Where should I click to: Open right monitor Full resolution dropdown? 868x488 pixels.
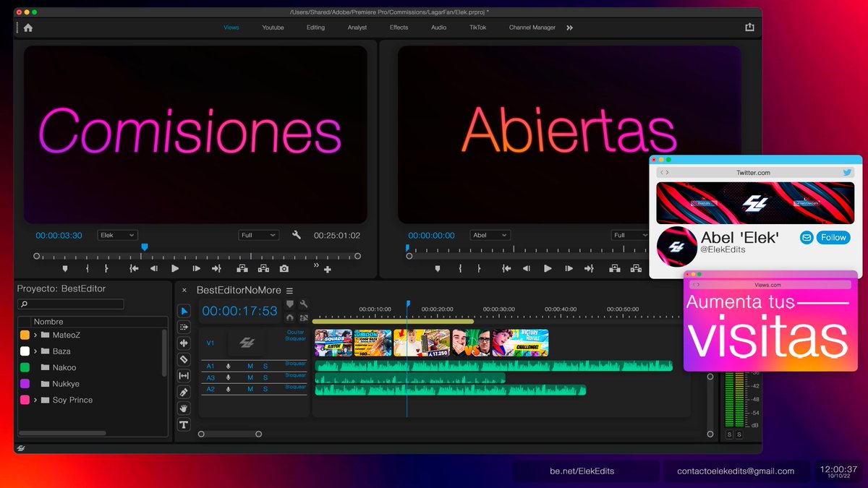pos(629,235)
